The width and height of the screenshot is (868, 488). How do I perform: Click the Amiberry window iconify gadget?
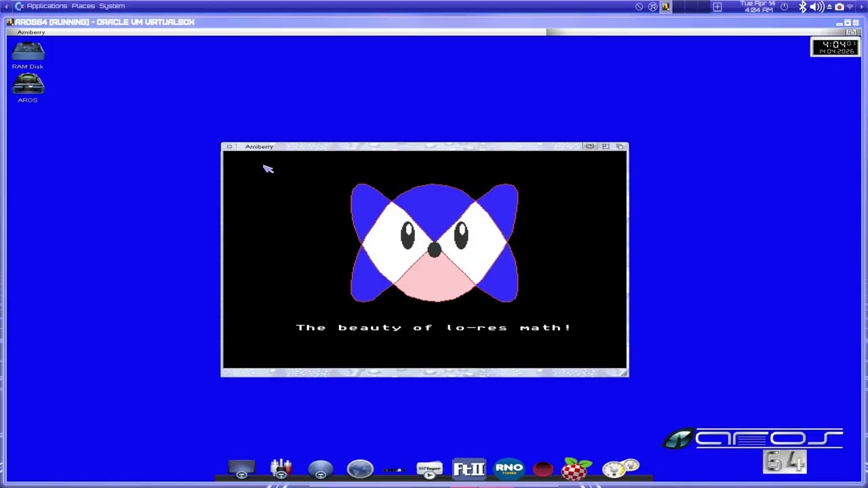pyautogui.click(x=590, y=146)
